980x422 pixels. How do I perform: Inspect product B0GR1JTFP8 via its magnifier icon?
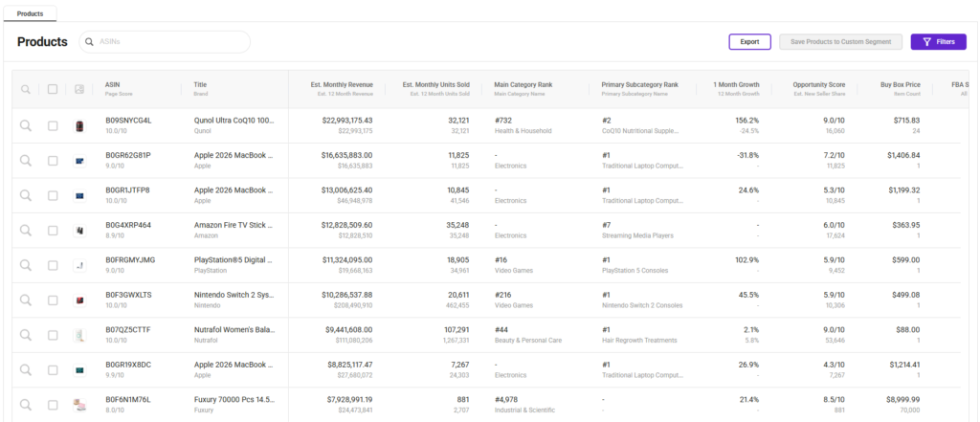click(x=26, y=195)
